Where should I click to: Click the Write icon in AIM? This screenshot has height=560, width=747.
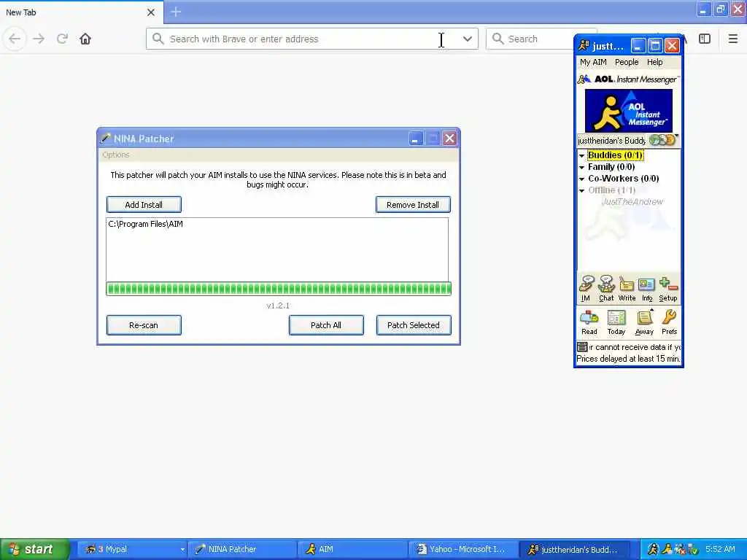627,289
